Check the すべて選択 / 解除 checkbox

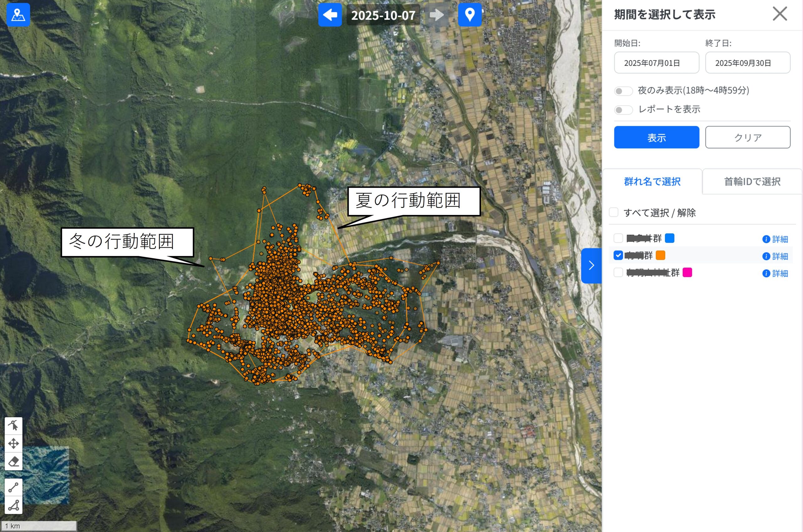click(x=614, y=212)
